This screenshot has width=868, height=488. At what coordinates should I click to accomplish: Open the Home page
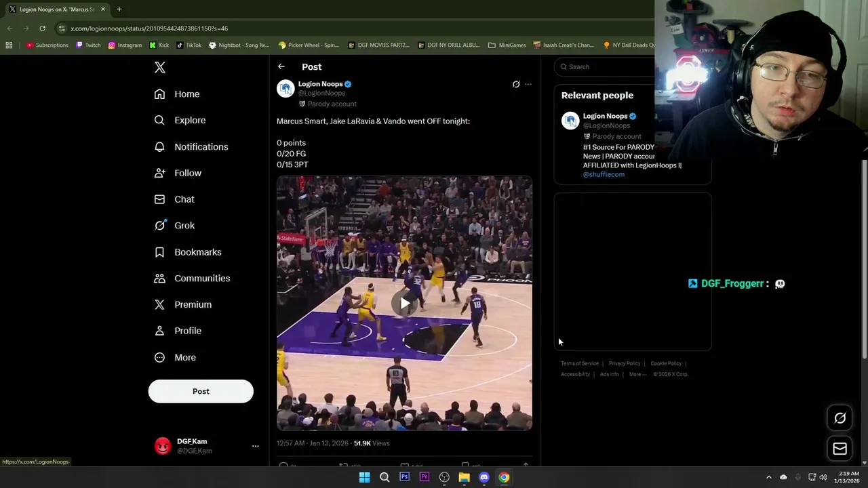tap(177, 94)
